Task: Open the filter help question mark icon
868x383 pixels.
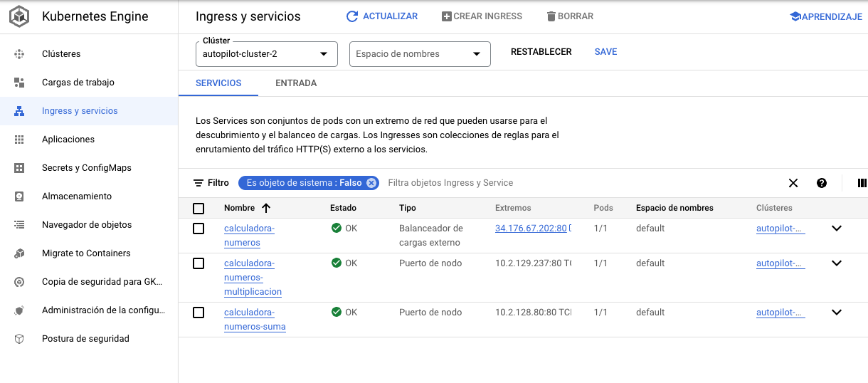Action: tap(822, 183)
